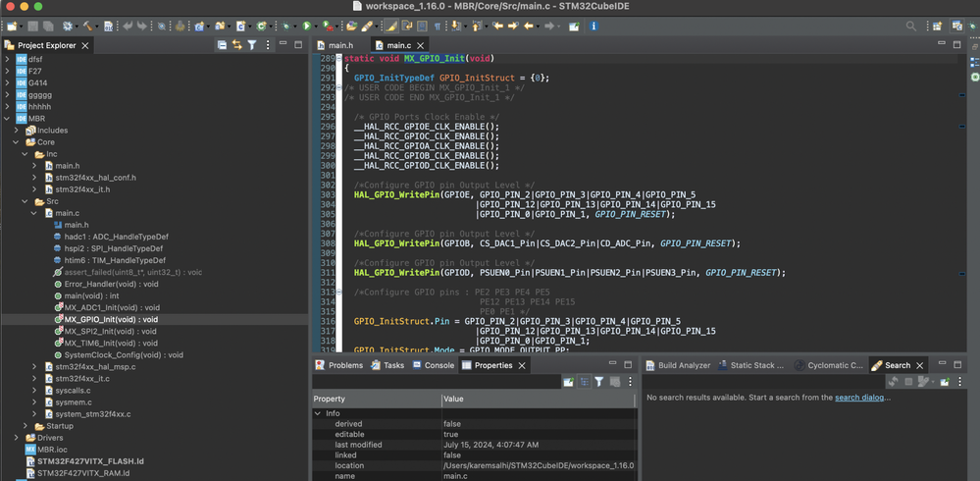Click Pin to selection icon in Properties view
Image resolution: width=980 pixels, height=481 pixels.
[568, 381]
